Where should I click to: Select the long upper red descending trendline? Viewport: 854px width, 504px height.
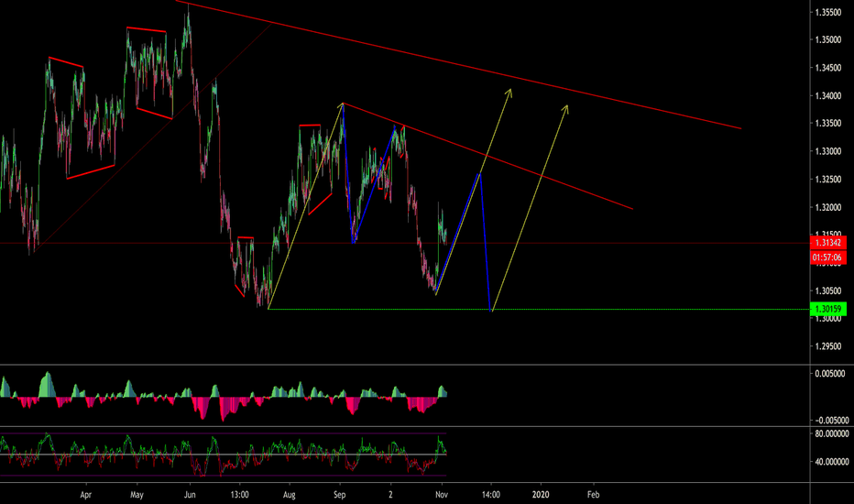(457, 66)
